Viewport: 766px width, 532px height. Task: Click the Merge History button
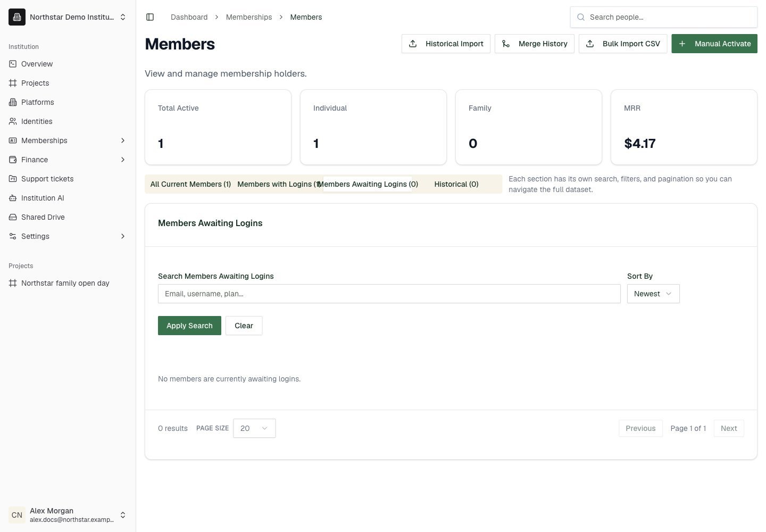point(535,44)
